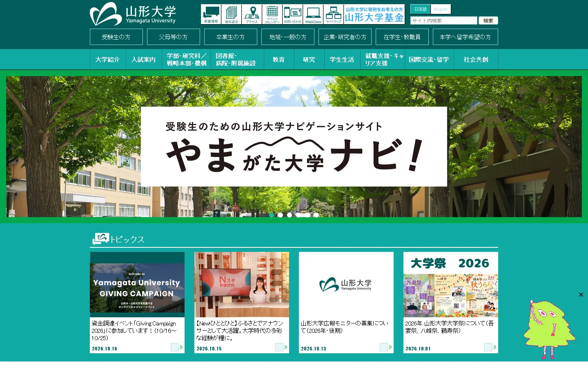This screenshot has width=588, height=368.
Task: Open the 山形大学大学祭について article link
Action: click(x=450, y=327)
